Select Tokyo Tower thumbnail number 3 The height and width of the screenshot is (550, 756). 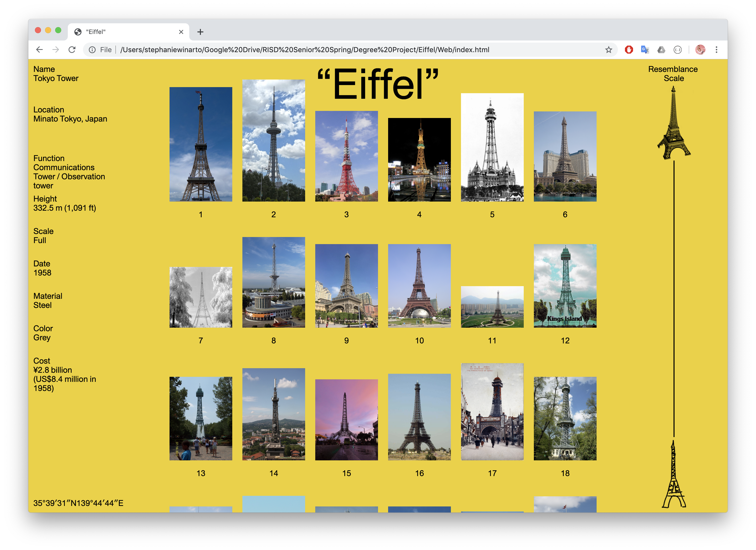346,156
